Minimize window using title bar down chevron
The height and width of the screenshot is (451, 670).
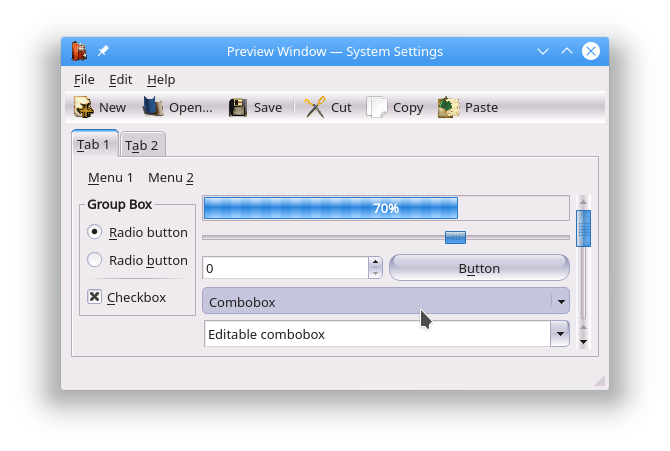coord(543,52)
